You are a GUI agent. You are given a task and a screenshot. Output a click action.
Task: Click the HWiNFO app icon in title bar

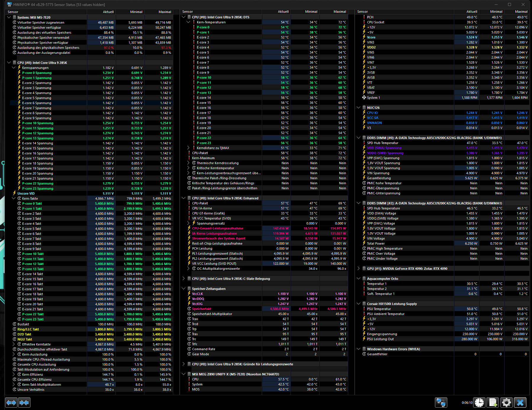coord(9,4)
